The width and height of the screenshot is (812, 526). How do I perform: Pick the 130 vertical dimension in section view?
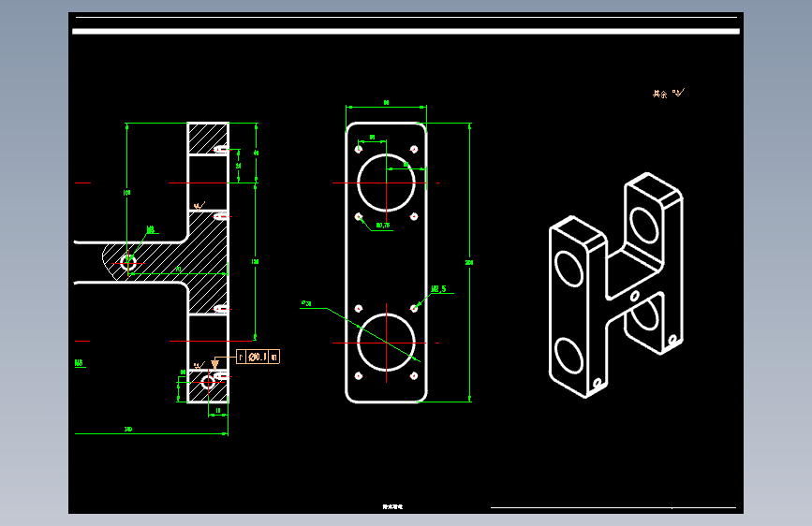[x=255, y=262]
